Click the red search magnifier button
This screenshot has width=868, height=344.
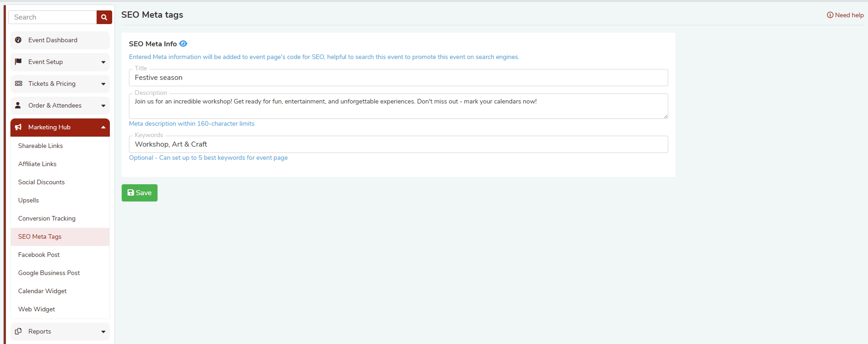pyautogui.click(x=104, y=17)
